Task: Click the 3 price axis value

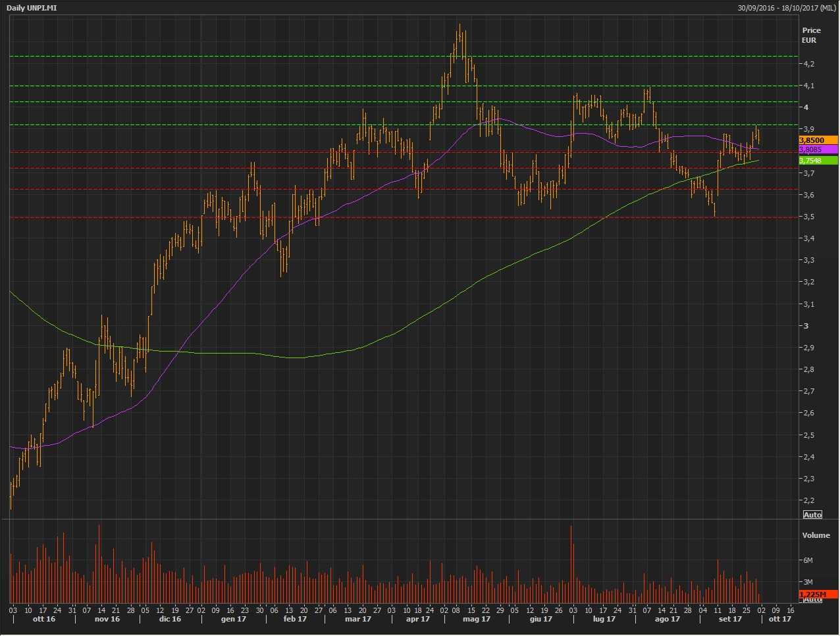Action: tap(806, 326)
